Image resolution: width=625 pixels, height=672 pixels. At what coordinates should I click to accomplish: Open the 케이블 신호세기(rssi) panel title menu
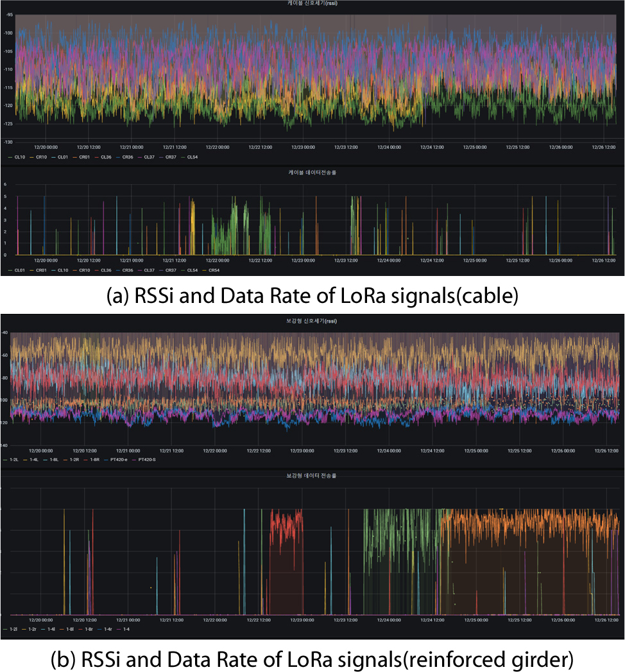pyautogui.click(x=312, y=4)
